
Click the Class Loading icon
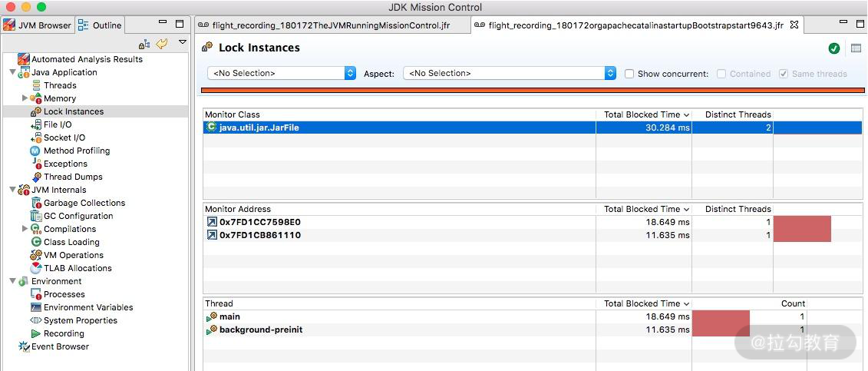(36, 242)
